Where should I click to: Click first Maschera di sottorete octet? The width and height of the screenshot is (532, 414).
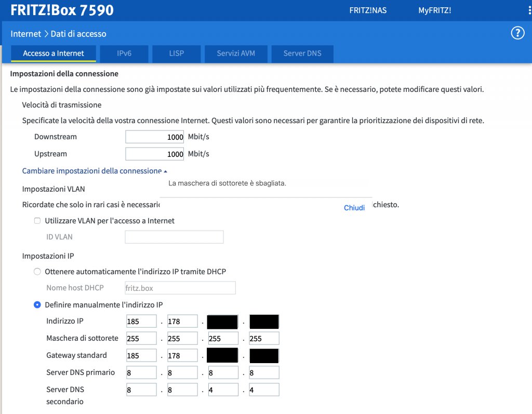pyautogui.click(x=141, y=338)
